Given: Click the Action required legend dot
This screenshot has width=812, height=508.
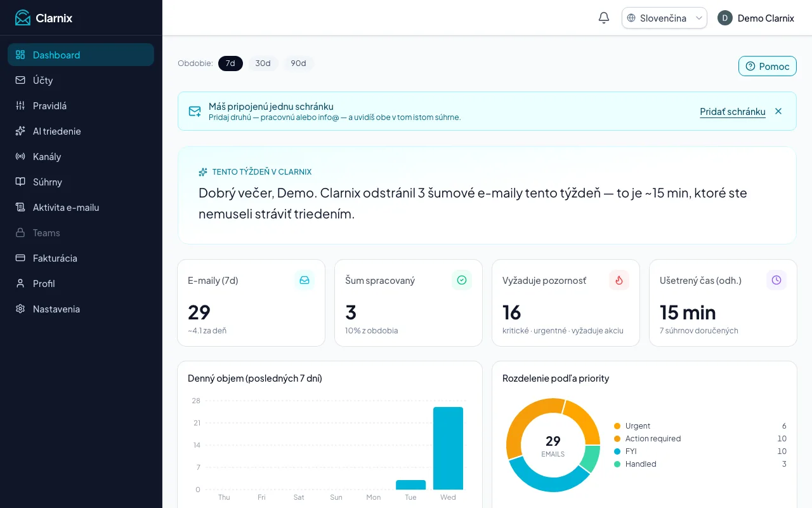Looking at the screenshot, I should pos(617,439).
